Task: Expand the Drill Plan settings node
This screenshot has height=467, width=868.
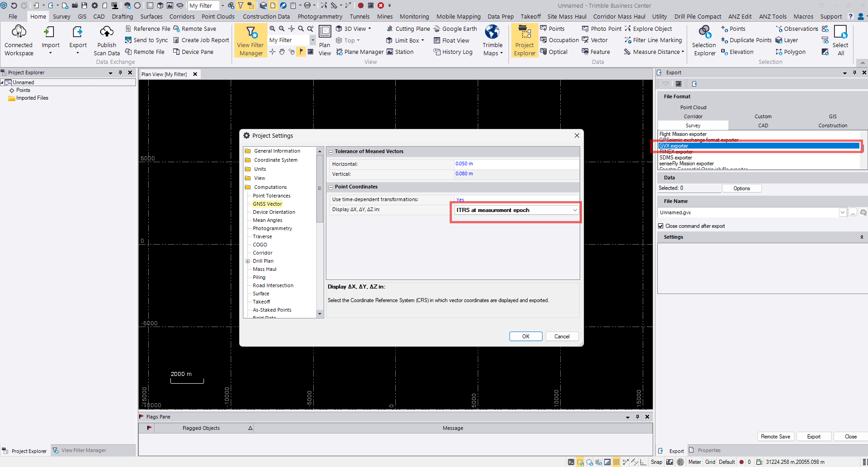Action: click(x=248, y=261)
